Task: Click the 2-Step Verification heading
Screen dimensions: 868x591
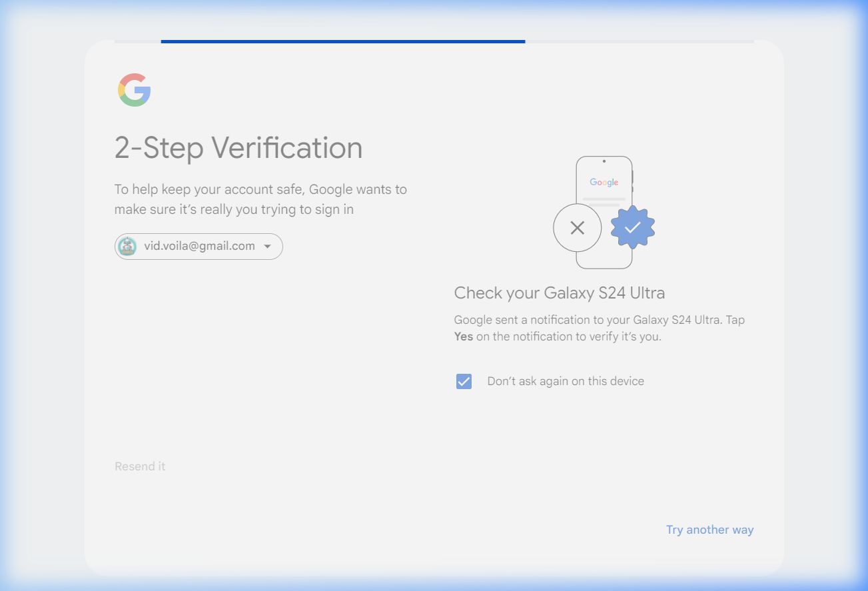Action: pyautogui.click(x=238, y=147)
